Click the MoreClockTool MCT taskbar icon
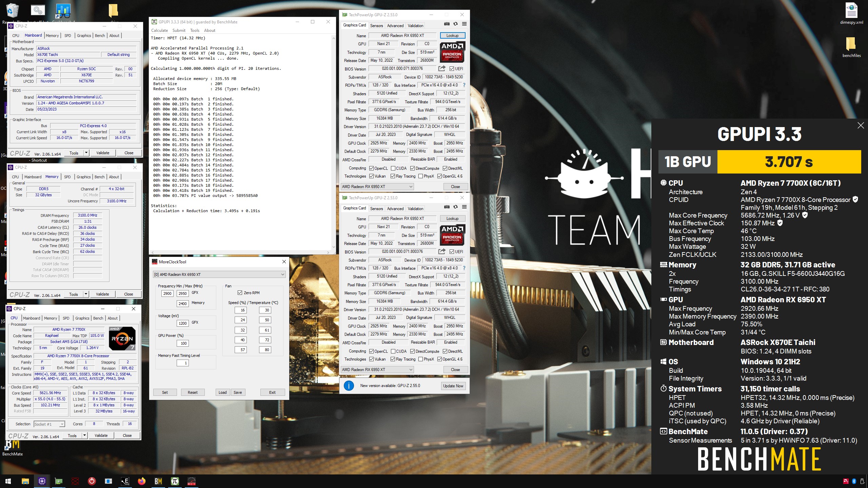Viewport: 868px width, 488px height. pyautogui.click(x=192, y=481)
